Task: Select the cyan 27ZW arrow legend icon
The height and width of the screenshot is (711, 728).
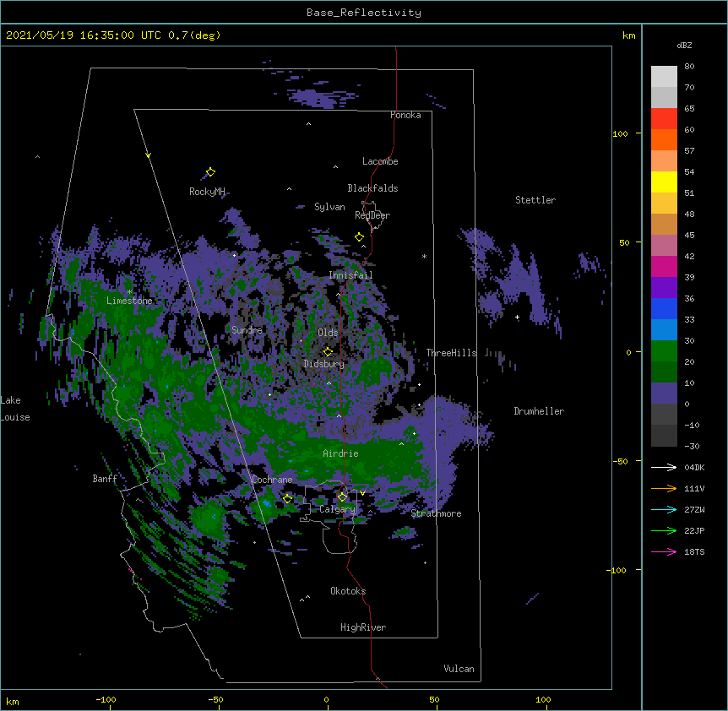Action: pyautogui.click(x=664, y=509)
